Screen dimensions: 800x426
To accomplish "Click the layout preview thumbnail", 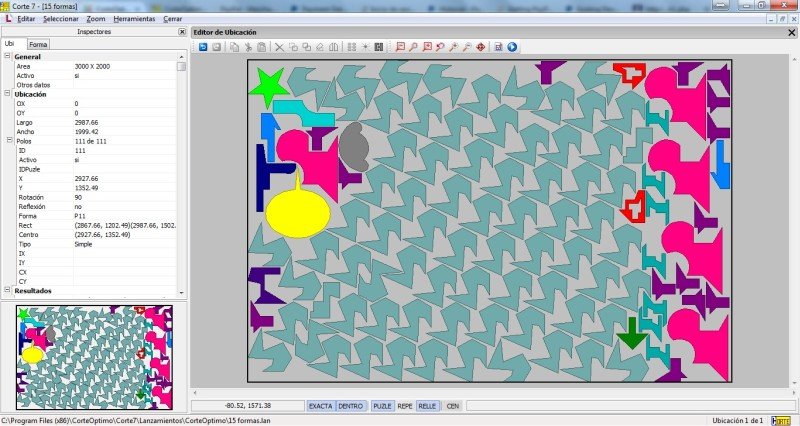I will pyautogui.click(x=95, y=356).
